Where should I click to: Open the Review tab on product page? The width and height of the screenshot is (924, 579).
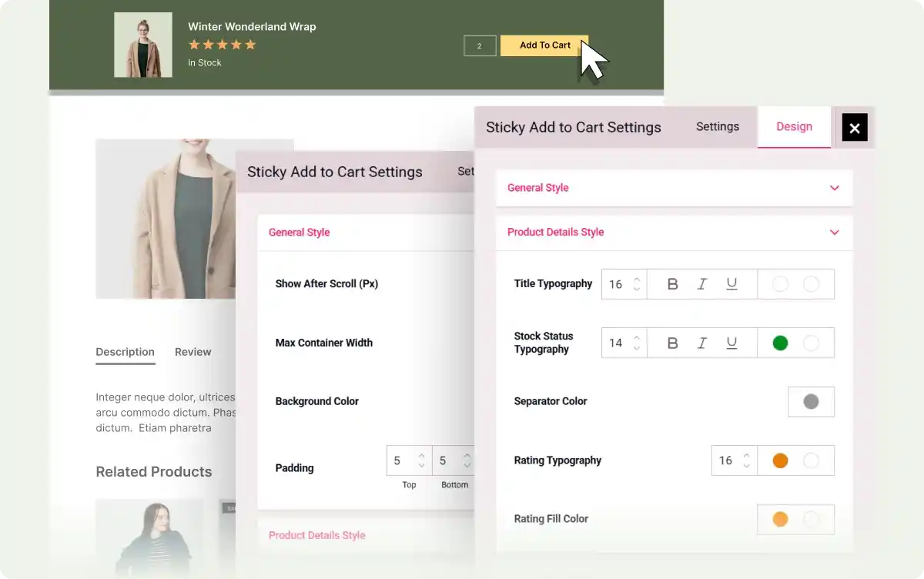click(192, 352)
